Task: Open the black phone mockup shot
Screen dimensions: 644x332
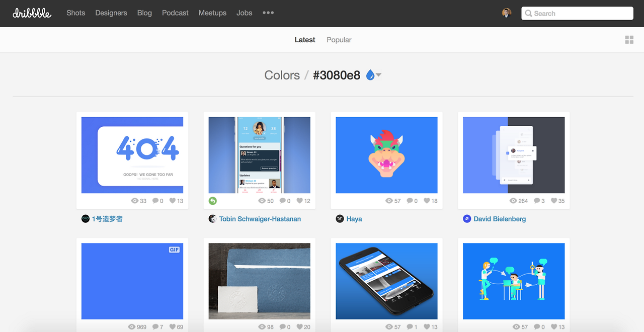Action: click(386, 281)
